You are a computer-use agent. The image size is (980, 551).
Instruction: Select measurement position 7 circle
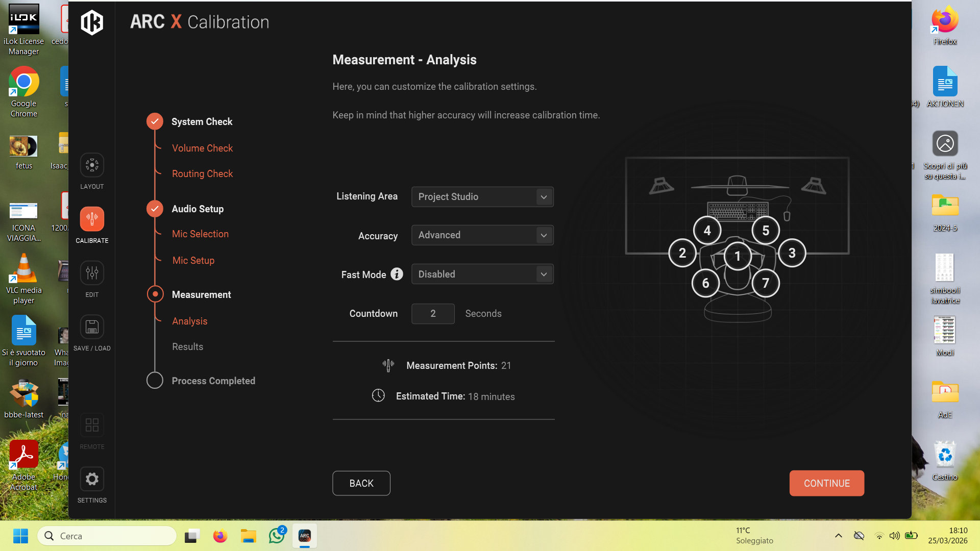coord(765,283)
